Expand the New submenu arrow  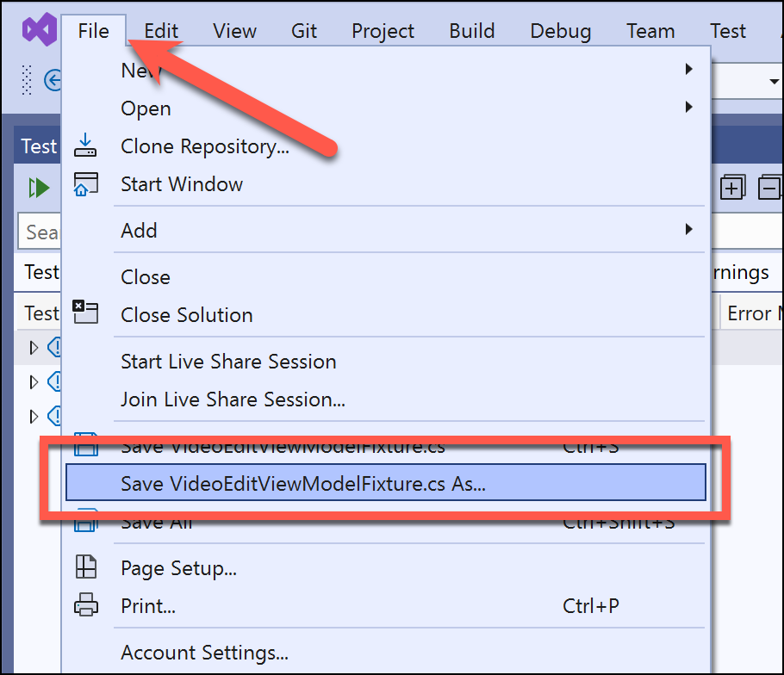click(689, 69)
